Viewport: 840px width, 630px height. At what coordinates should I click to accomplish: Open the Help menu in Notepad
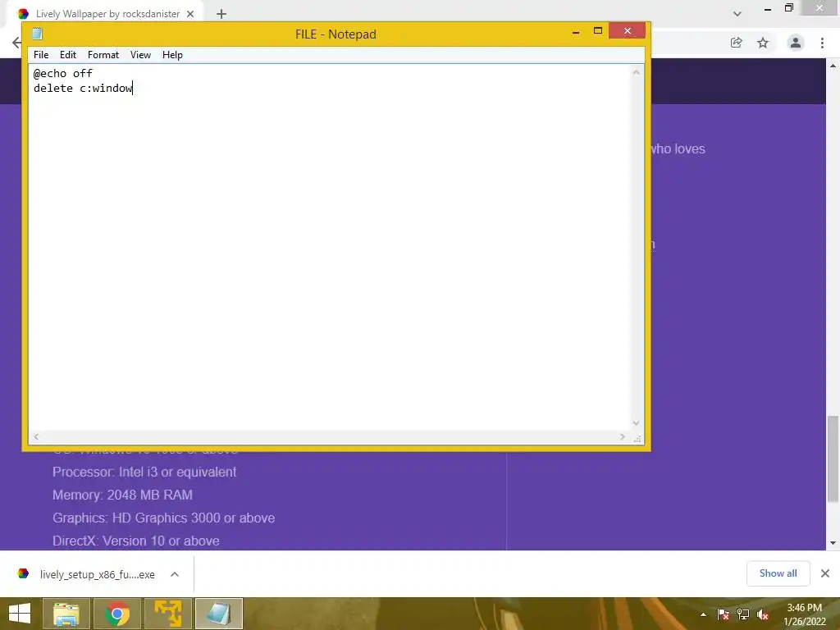[172, 55]
